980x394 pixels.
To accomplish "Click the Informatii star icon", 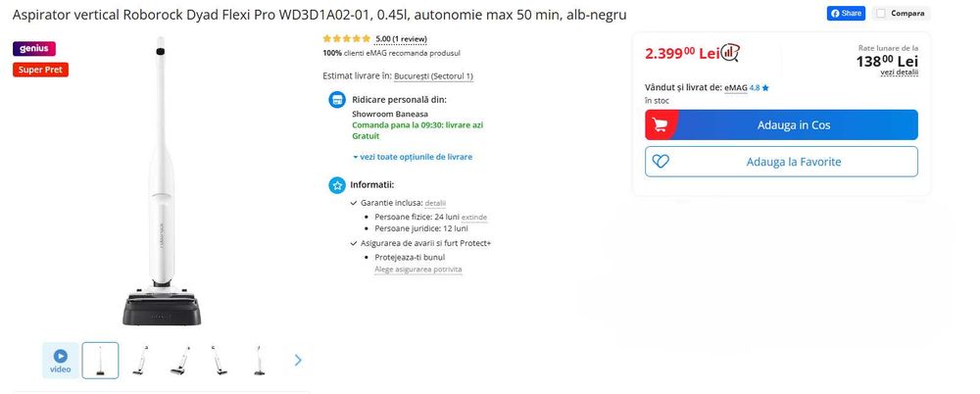I will [337, 185].
